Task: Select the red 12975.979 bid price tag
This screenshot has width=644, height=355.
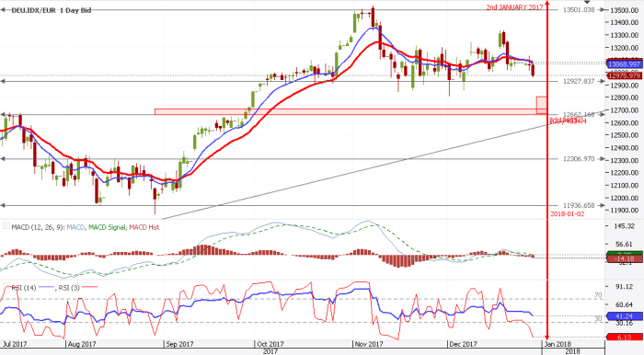Action: point(625,75)
